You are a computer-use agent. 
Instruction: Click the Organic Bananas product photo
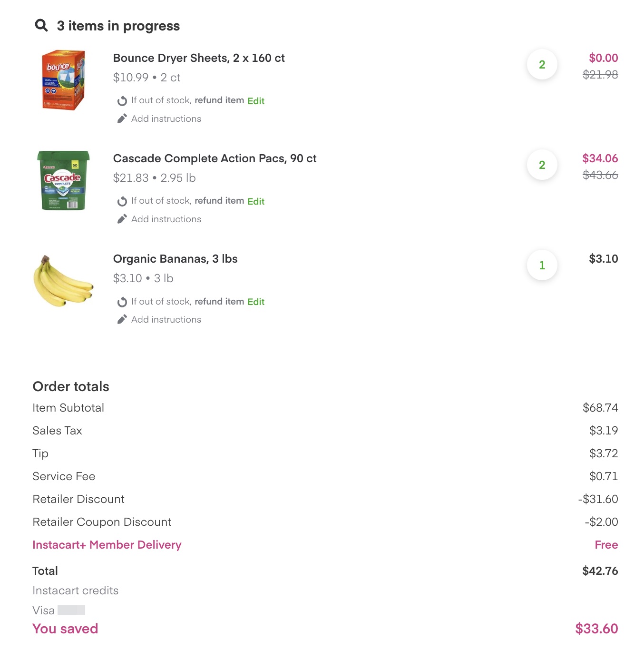coord(63,281)
